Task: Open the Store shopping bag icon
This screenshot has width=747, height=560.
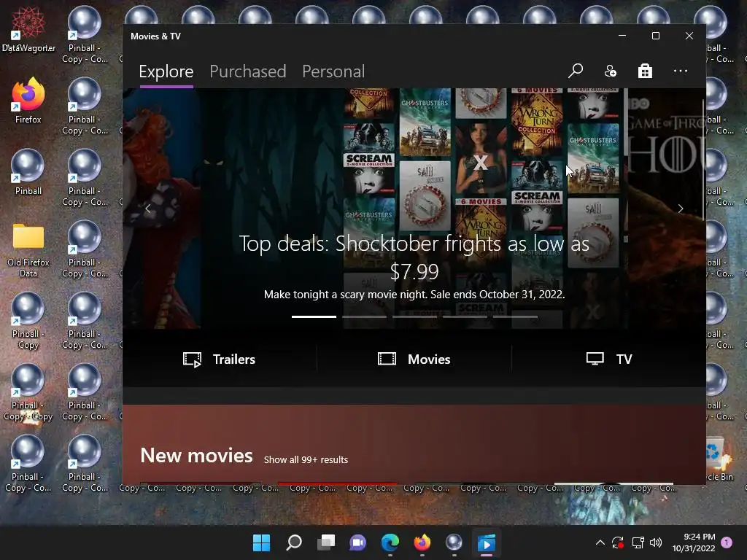Action: point(645,71)
